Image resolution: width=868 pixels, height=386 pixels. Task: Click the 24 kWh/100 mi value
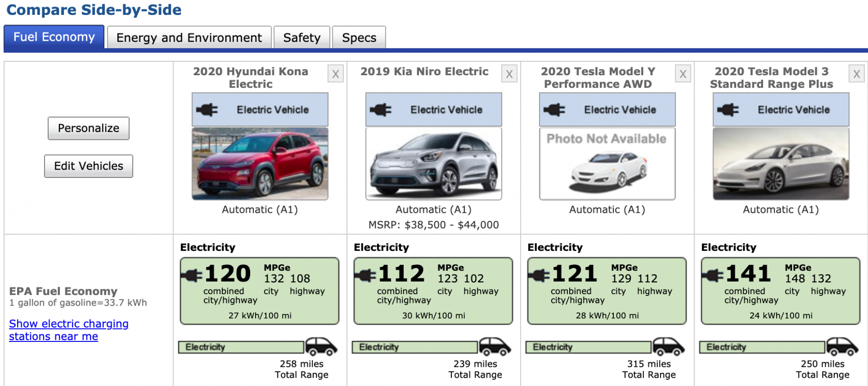pyautogui.click(x=781, y=316)
